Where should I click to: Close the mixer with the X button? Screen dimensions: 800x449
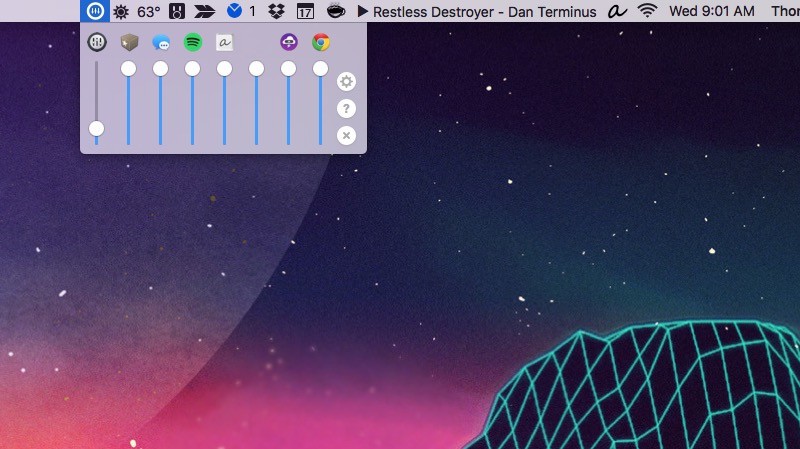tap(346, 135)
